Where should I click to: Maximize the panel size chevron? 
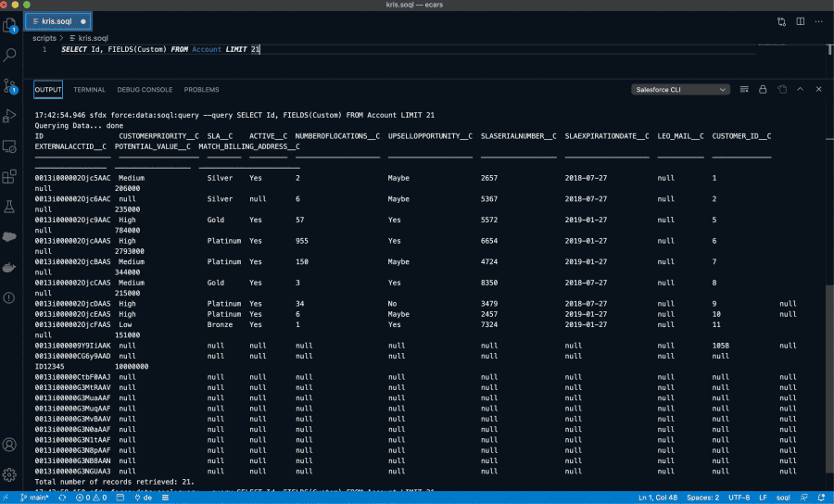coord(800,89)
